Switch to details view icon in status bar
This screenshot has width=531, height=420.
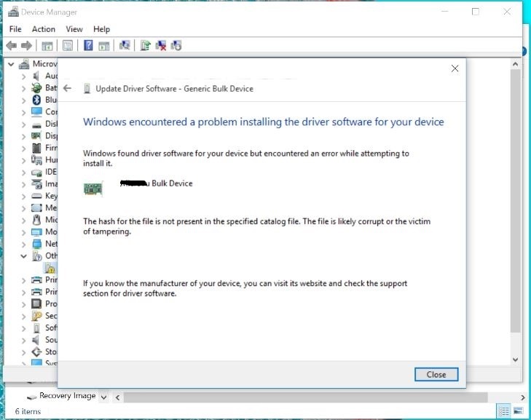pyautogui.click(x=504, y=411)
